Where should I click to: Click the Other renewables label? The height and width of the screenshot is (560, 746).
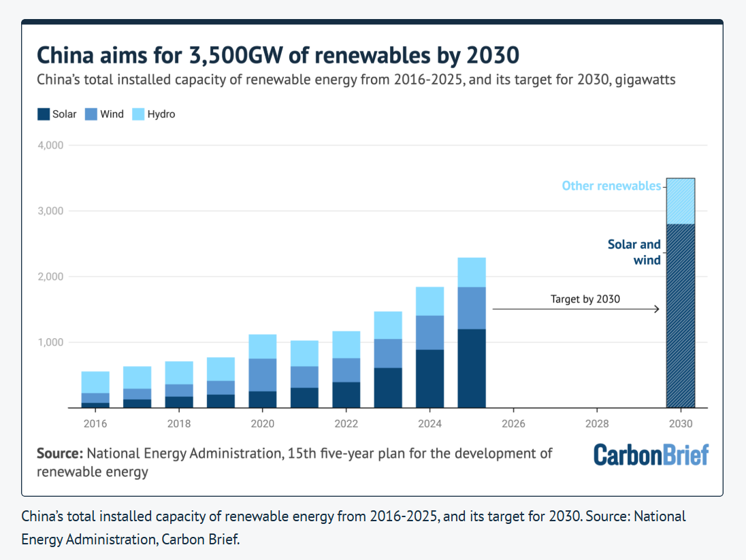(x=611, y=186)
